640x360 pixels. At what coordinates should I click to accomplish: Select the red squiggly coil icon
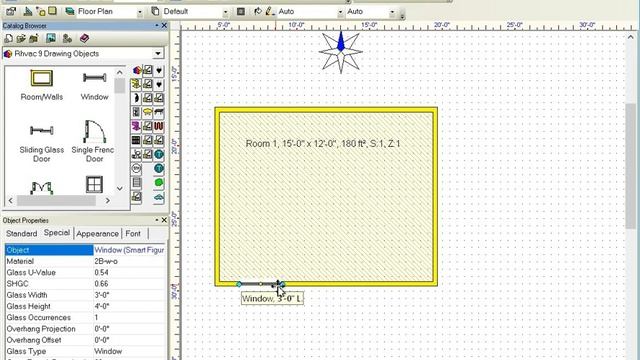click(x=159, y=126)
